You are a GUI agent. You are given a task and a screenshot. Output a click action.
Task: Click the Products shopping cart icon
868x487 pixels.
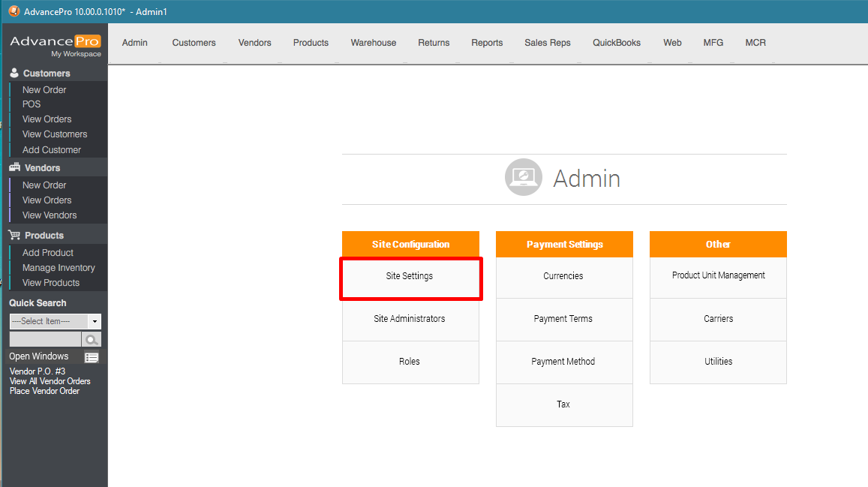pos(14,236)
